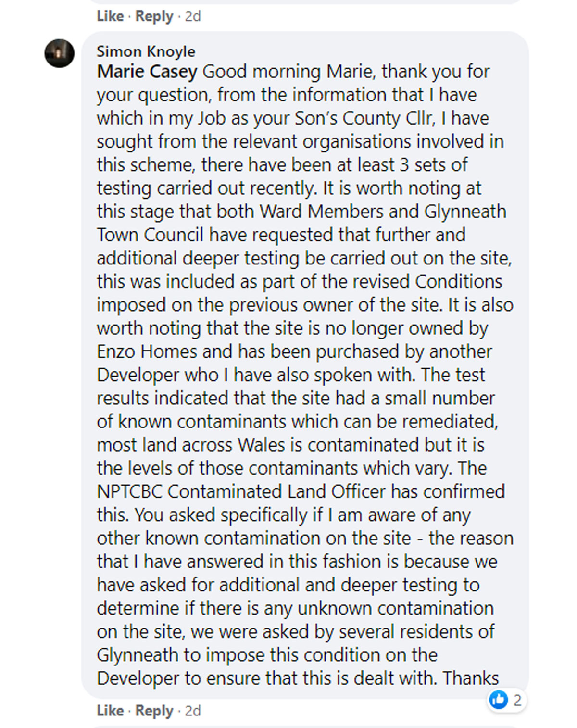This screenshot has height=728, width=577.
Task: Like Simon Knoyle's comment
Action: (x=110, y=711)
